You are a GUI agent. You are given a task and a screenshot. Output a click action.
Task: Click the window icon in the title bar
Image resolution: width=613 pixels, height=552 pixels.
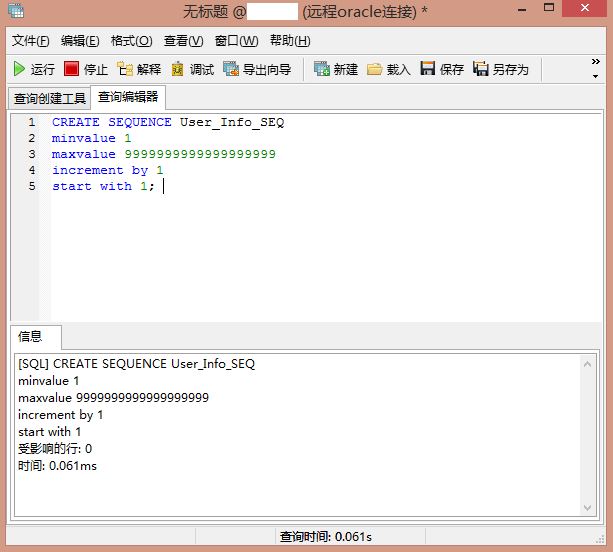point(16,11)
